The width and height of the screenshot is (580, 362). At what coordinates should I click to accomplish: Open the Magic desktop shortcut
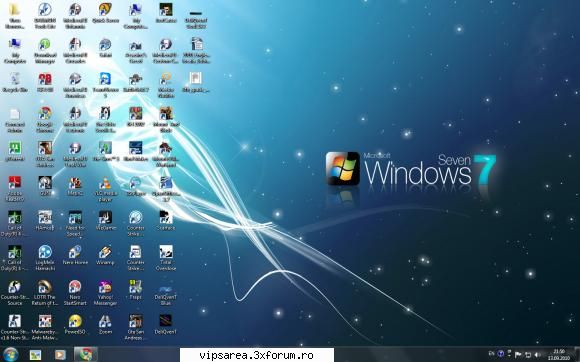click(x=75, y=186)
